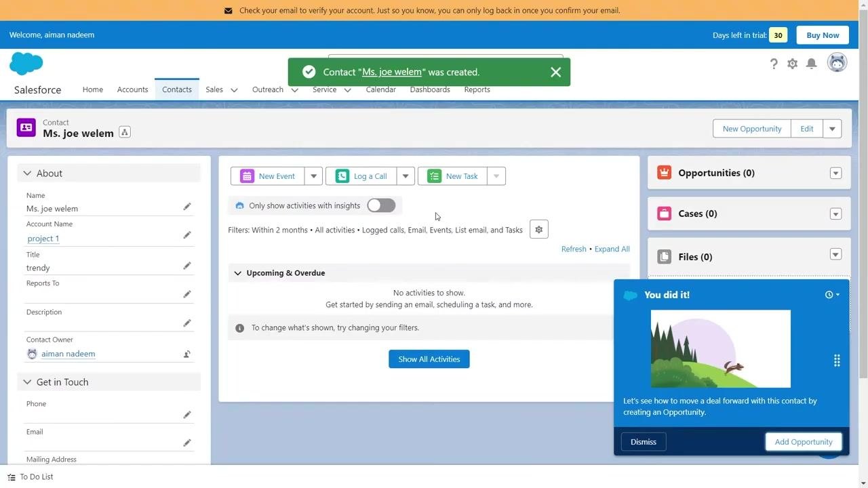
Task: Open more actions dropdown beside Edit
Action: 833,129
